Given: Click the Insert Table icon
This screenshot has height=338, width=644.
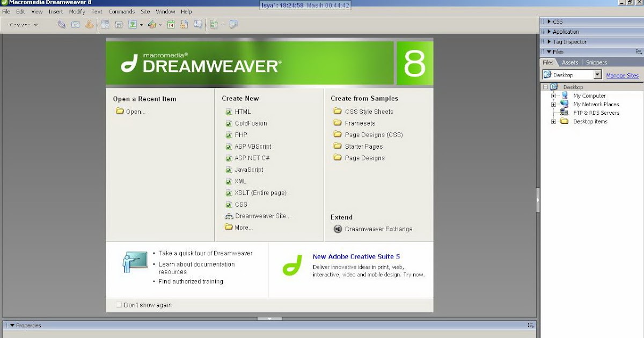Looking at the screenshot, I should pyautogui.click(x=105, y=25).
